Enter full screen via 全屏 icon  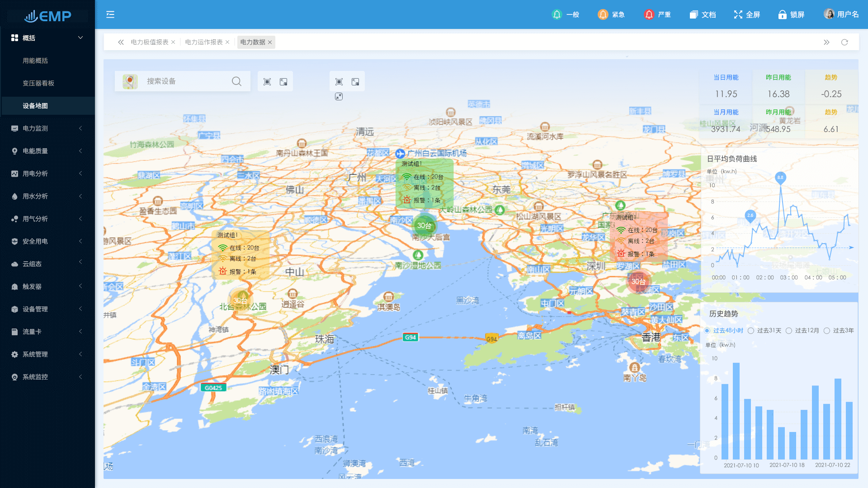(x=738, y=14)
